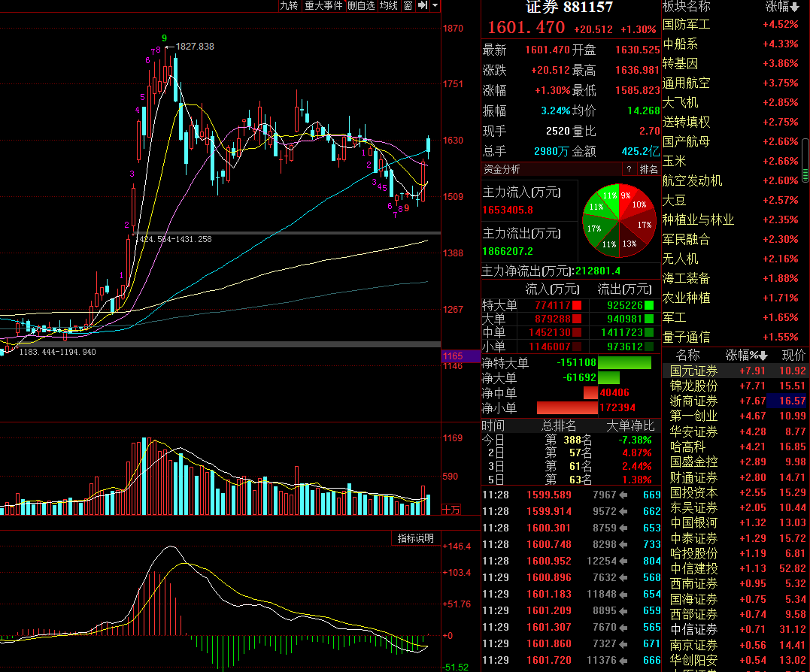Click the arrow-to-bar icon in chart toolbar
The width and height of the screenshot is (810, 672).
[x=423, y=6]
